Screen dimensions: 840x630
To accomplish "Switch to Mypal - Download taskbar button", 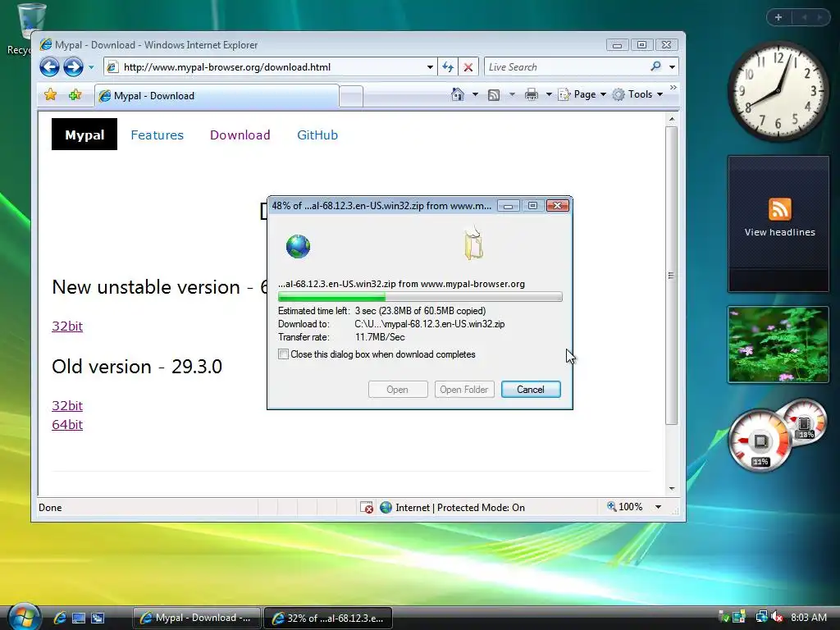I will (x=197, y=618).
